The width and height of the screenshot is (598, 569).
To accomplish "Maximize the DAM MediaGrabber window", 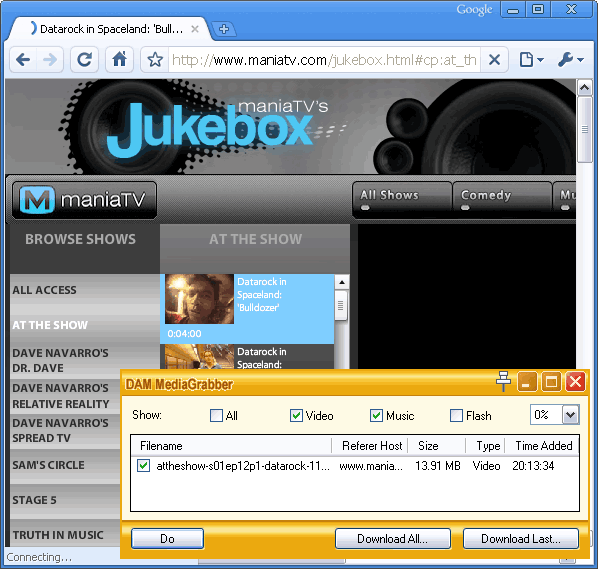I will click(x=551, y=382).
